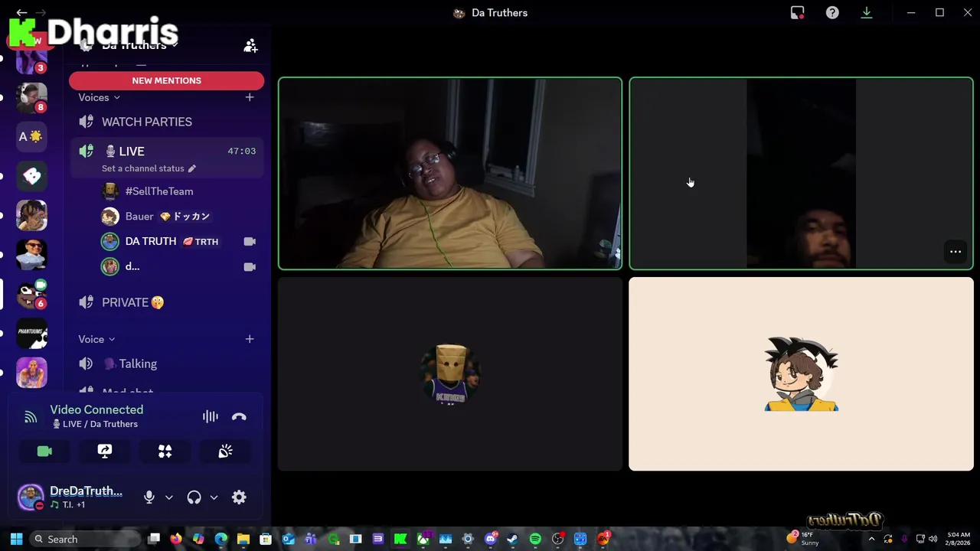Disconnect from the voice call
The height and width of the screenshot is (551, 980).
(239, 416)
